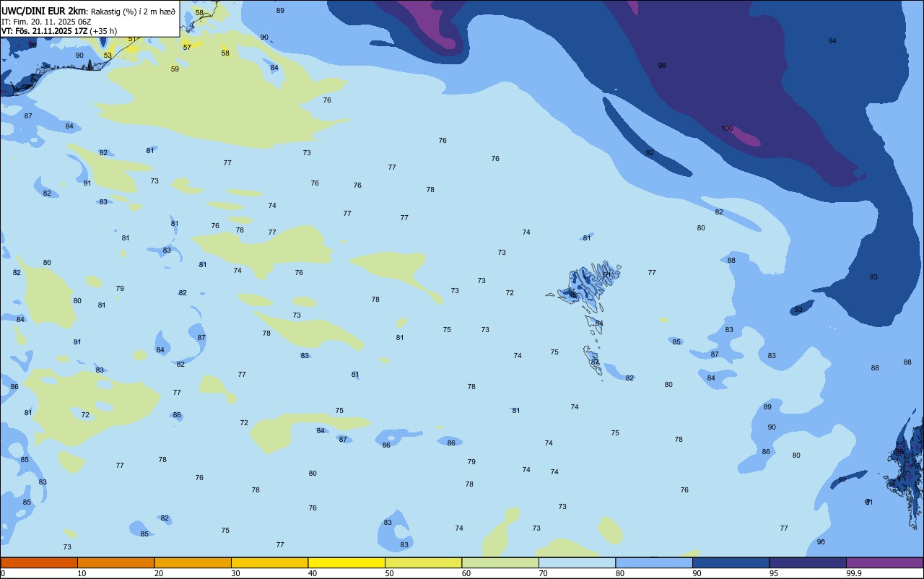This screenshot has width=924, height=579.
Task: Choose the 60–70 pale green legend swatch
Action: pyautogui.click(x=500, y=562)
